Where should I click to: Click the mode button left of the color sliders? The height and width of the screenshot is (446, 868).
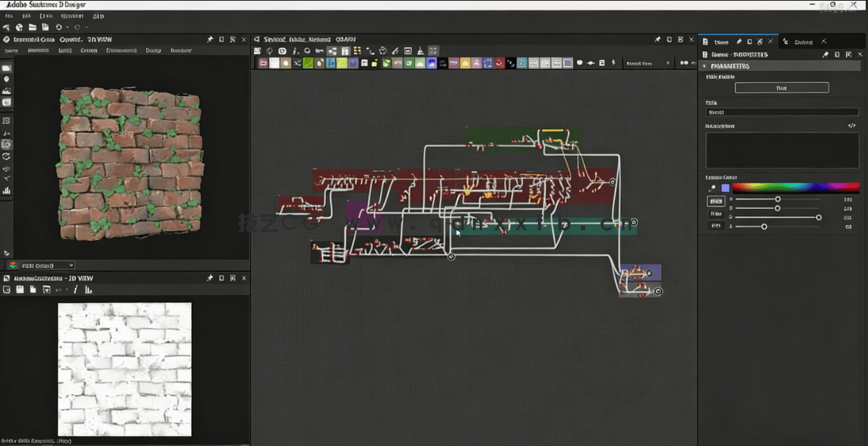[x=716, y=201]
